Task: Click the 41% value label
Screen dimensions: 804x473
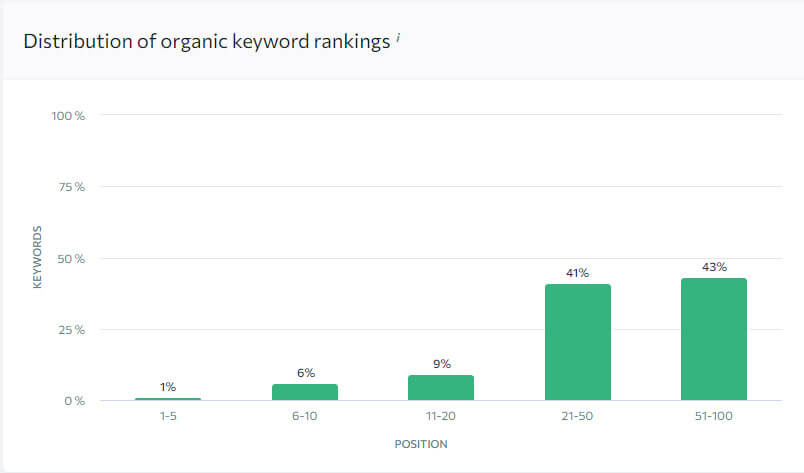Action: [x=577, y=273]
